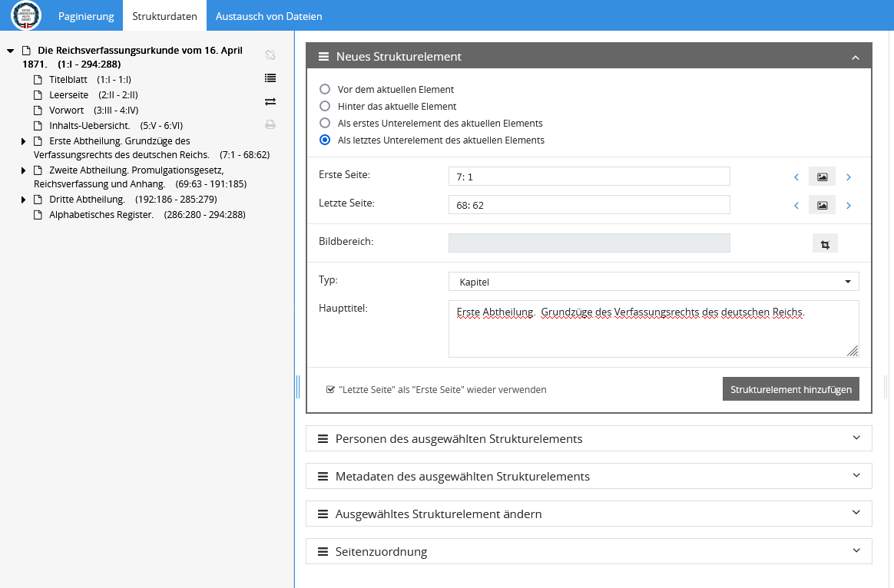Click the root document icon of Reichsverfassungsurkunde
894x588 pixels.
(26, 51)
